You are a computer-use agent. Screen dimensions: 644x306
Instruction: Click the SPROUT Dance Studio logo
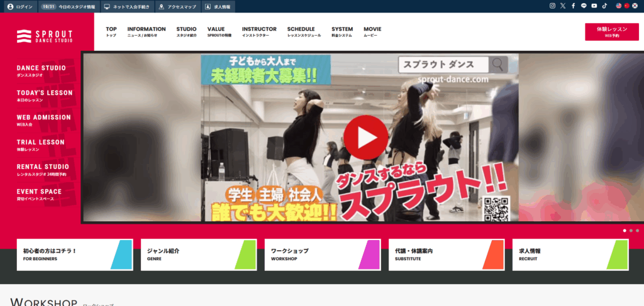[45, 36]
